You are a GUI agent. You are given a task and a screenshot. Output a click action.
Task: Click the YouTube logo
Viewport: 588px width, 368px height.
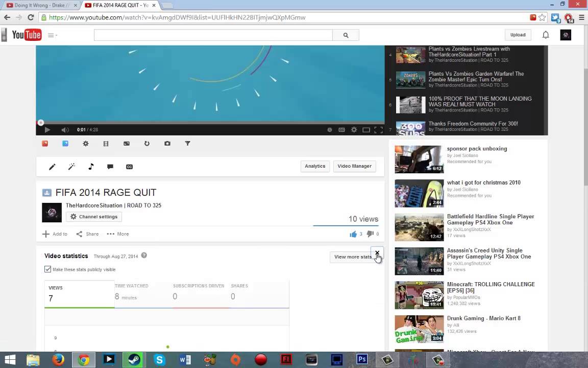click(26, 35)
